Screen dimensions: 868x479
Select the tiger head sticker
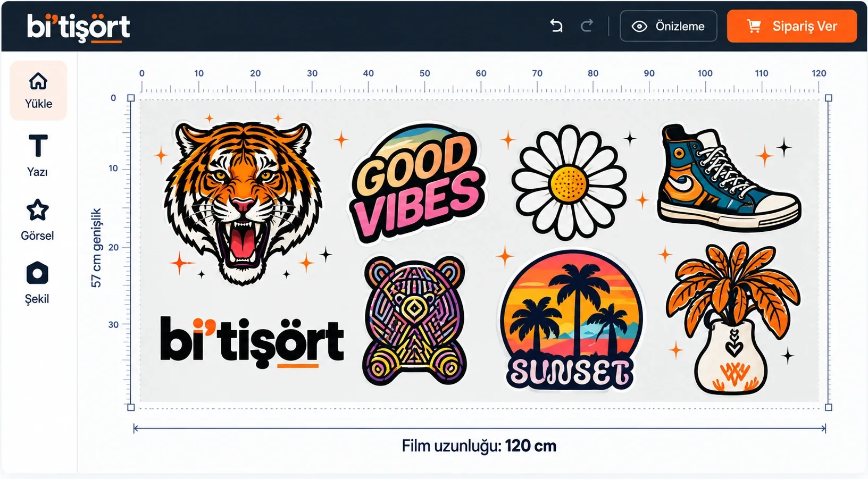pyautogui.click(x=243, y=202)
